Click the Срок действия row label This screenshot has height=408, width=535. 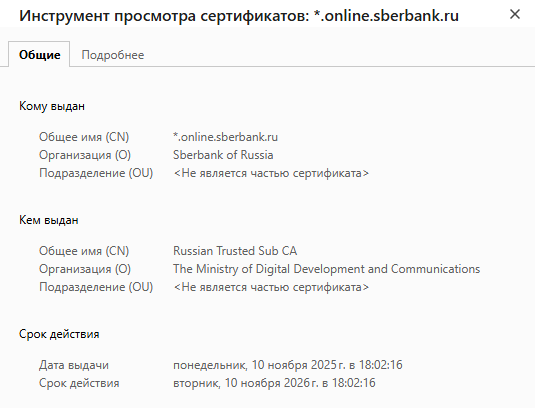79,383
